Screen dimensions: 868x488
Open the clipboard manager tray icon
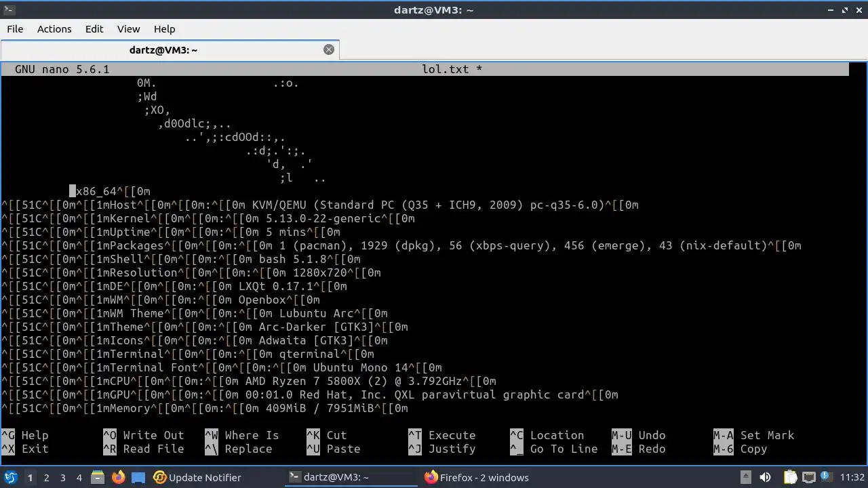pos(791,477)
